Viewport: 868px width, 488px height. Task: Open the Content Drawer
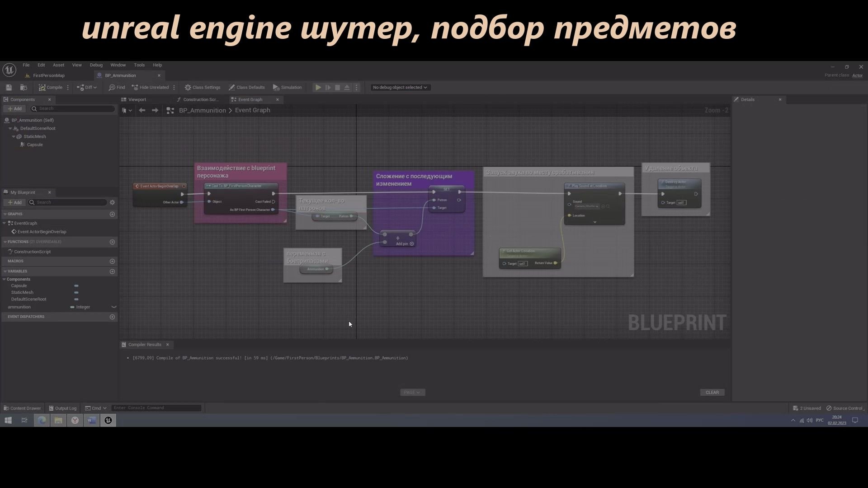(22, 408)
